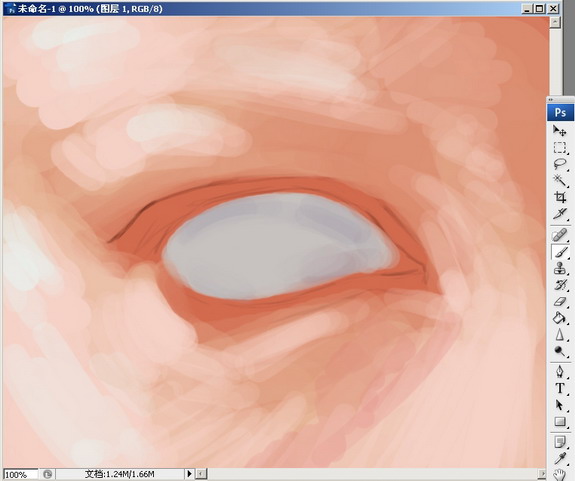Select the Brush tool
Screen dimensions: 575x481
click(560, 252)
